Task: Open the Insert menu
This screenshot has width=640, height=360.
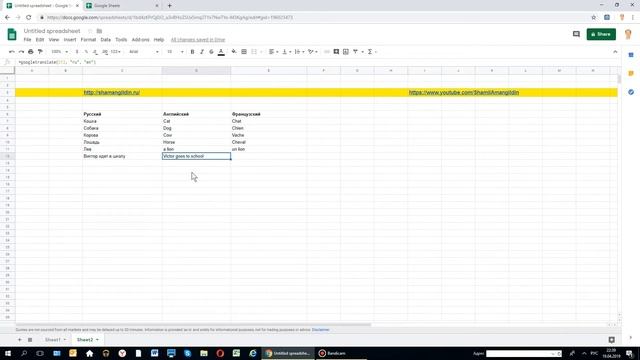Action: point(70,40)
